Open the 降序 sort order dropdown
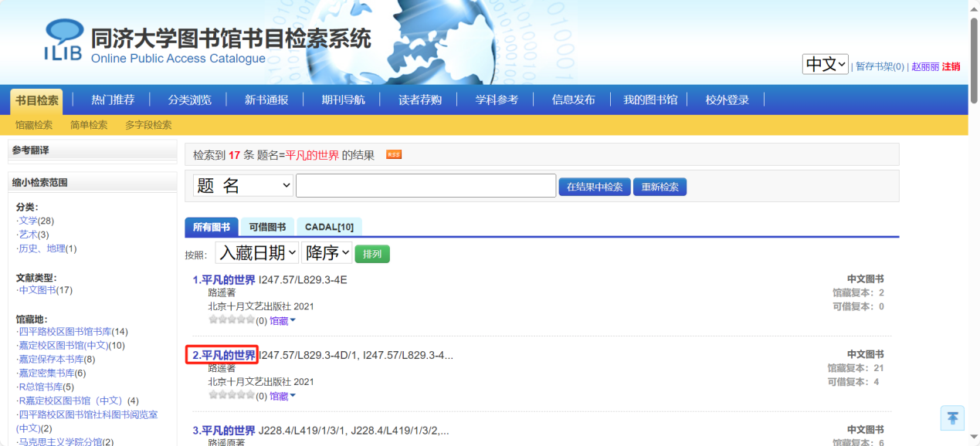Screen dimensions: 980x446 [327, 253]
